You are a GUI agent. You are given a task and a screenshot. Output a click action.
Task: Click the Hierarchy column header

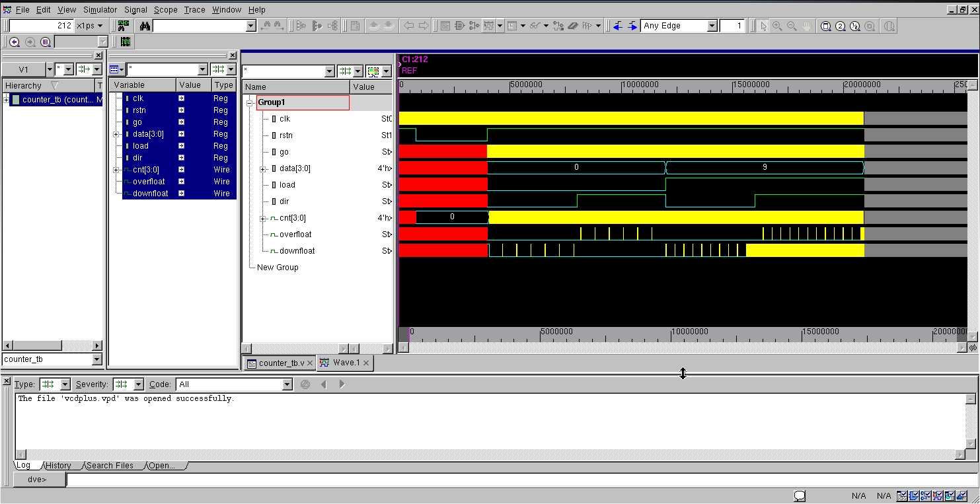[x=49, y=86]
